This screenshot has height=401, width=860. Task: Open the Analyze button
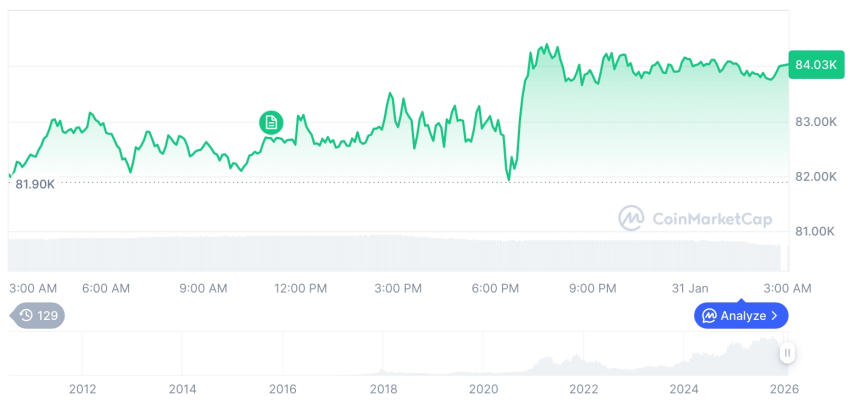(741, 316)
